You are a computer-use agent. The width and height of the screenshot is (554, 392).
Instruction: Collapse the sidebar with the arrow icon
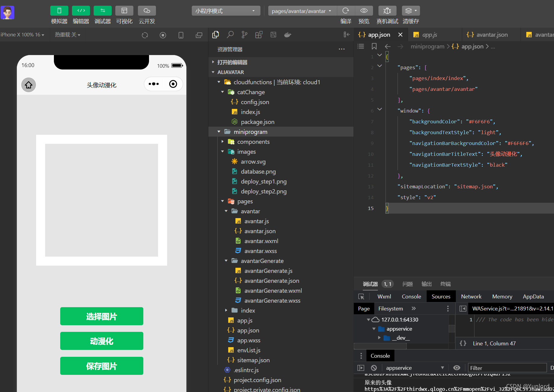pos(347,35)
